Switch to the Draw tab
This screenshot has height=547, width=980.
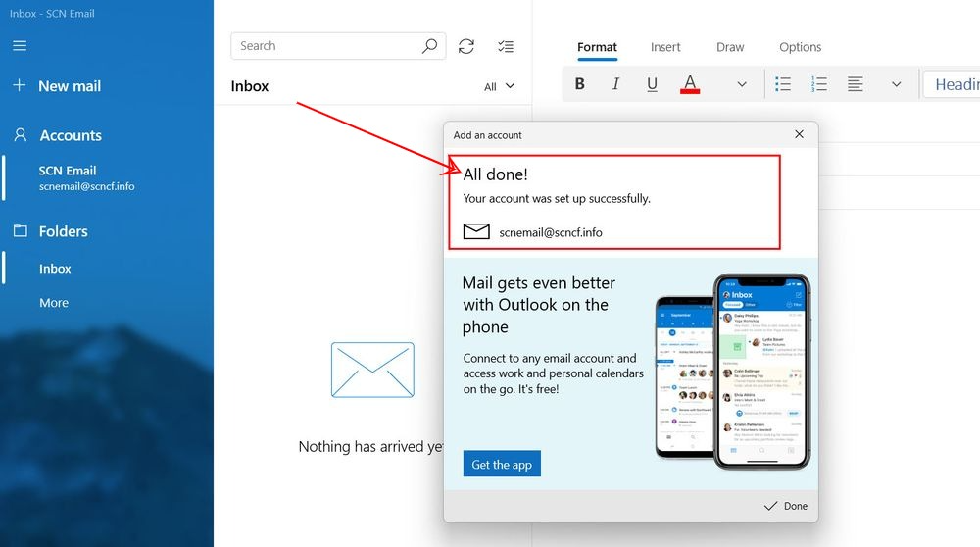point(730,47)
